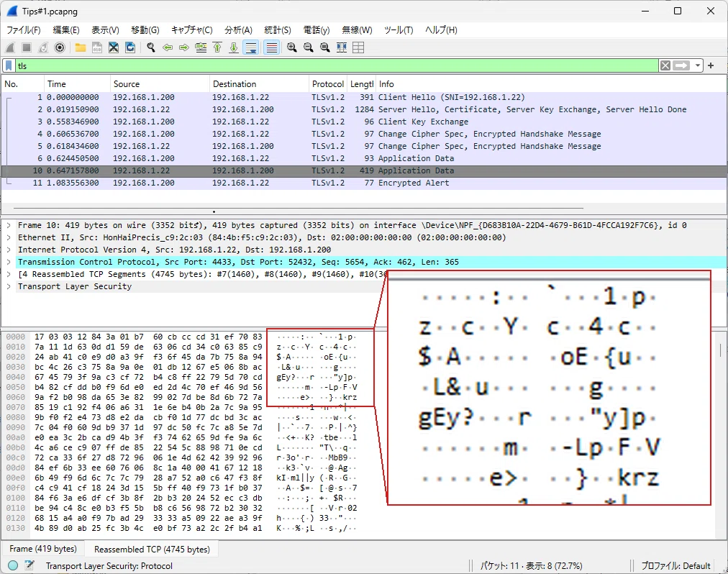Open the 表示(V) menu
This screenshot has height=574, width=728.
[x=105, y=30]
